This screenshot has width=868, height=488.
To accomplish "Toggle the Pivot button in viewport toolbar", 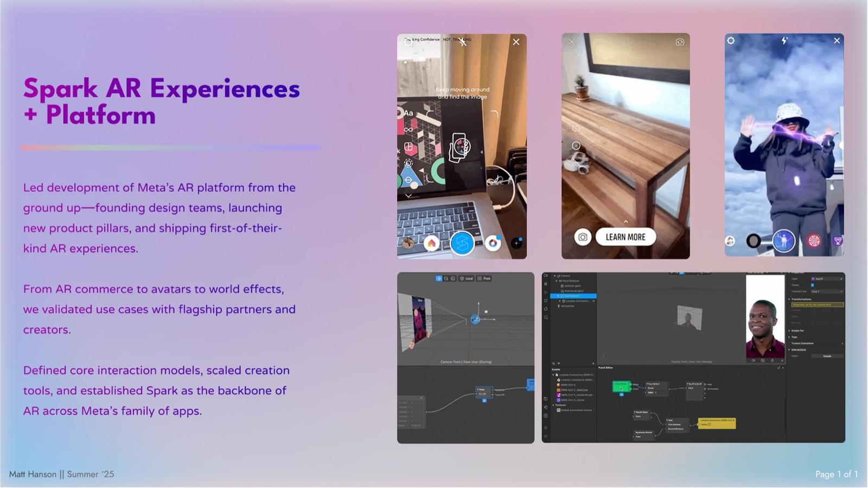I will click(484, 278).
